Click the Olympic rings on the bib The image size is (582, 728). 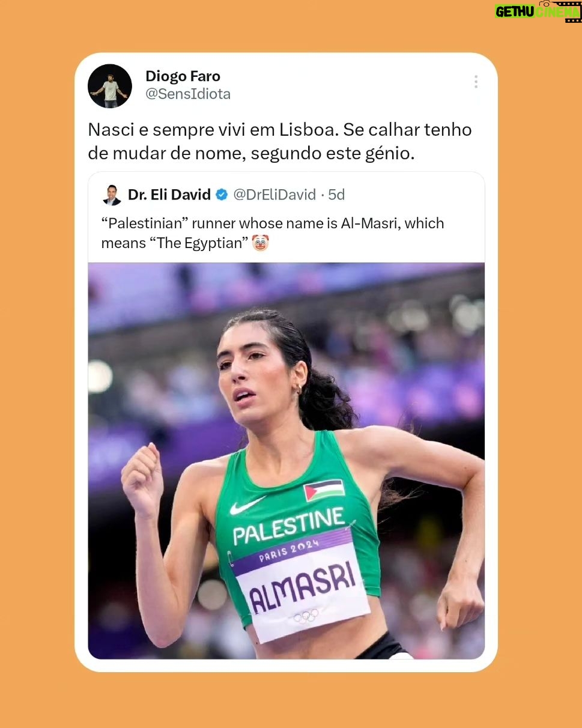pyautogui.click(x=306, y=616)
